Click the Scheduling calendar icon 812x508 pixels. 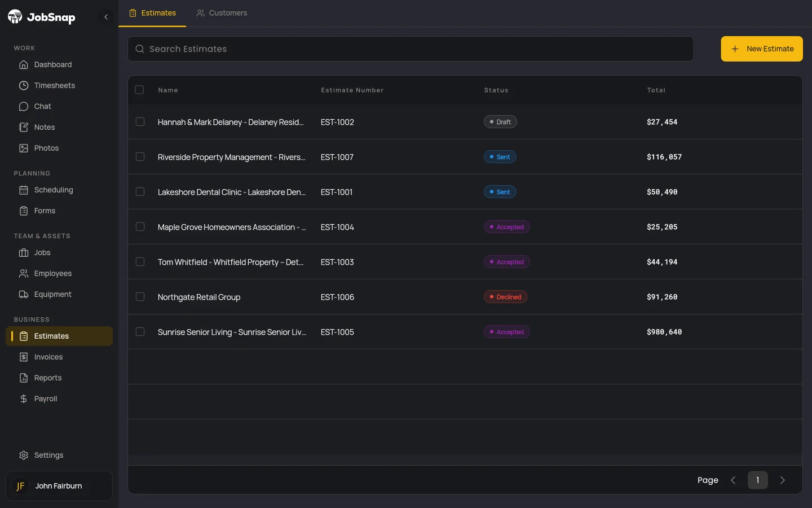pyautogui.click(x=24, y=190)
